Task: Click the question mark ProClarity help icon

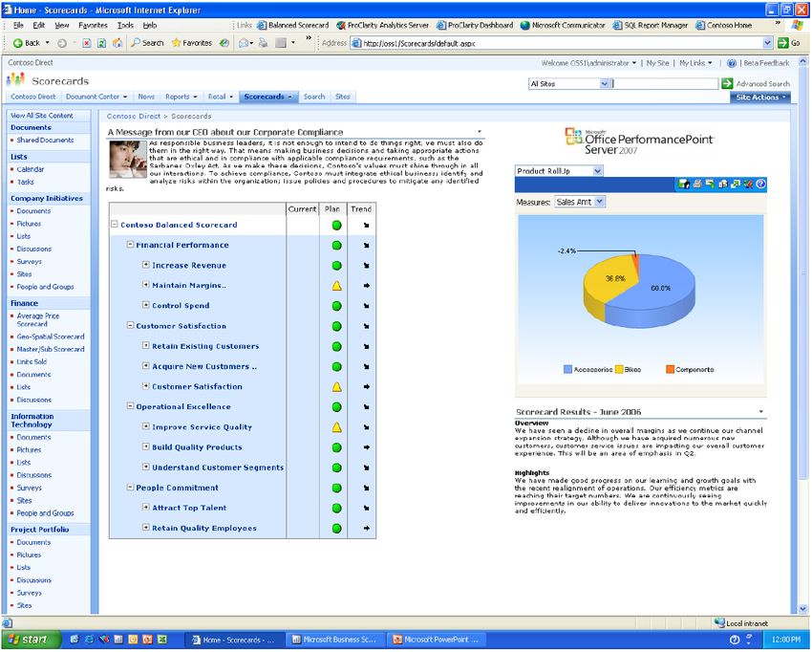Action: (760, 184)
